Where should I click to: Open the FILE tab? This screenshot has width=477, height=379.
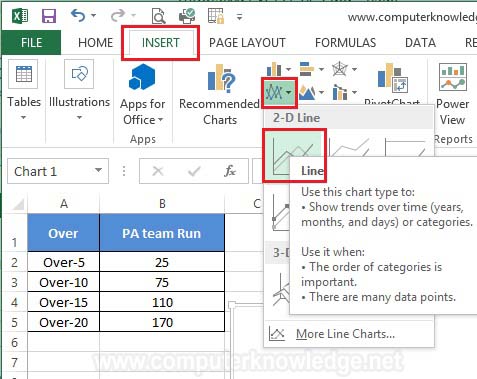pyautogui.click(x=31, y=43)
